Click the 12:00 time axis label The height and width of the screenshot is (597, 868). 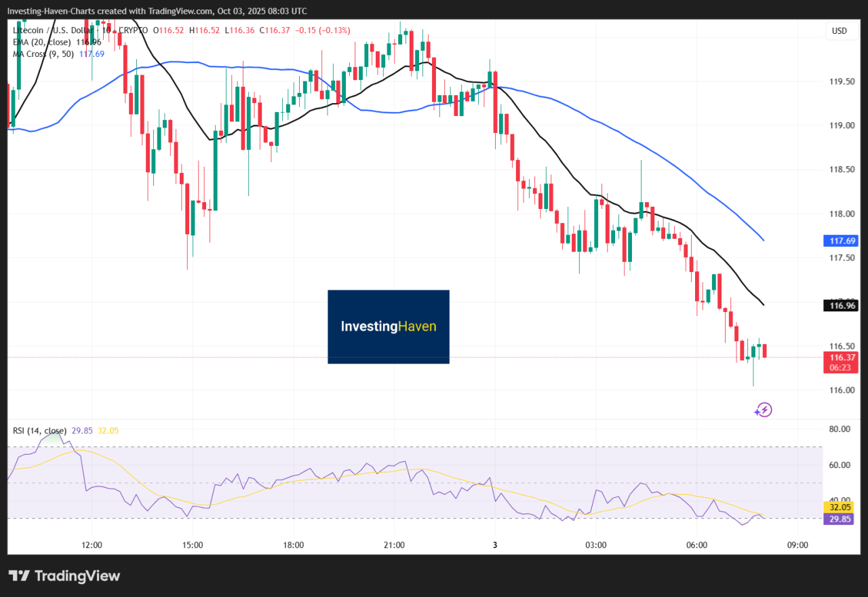[x=92, y=545]
